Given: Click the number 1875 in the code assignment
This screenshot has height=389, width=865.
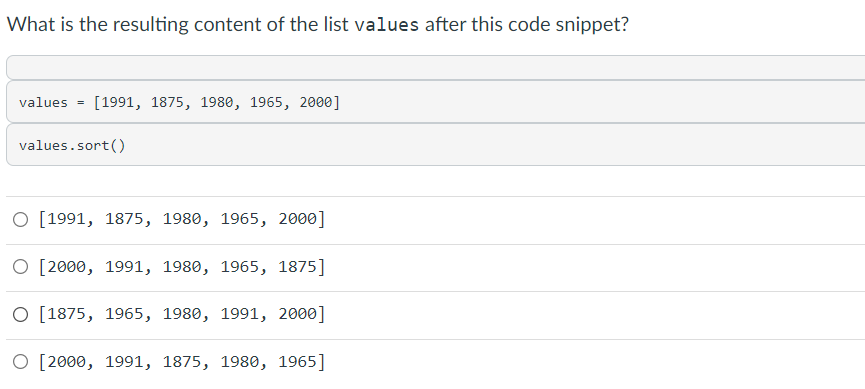Looking at the screenshot, I should click(x=168, y=102).
